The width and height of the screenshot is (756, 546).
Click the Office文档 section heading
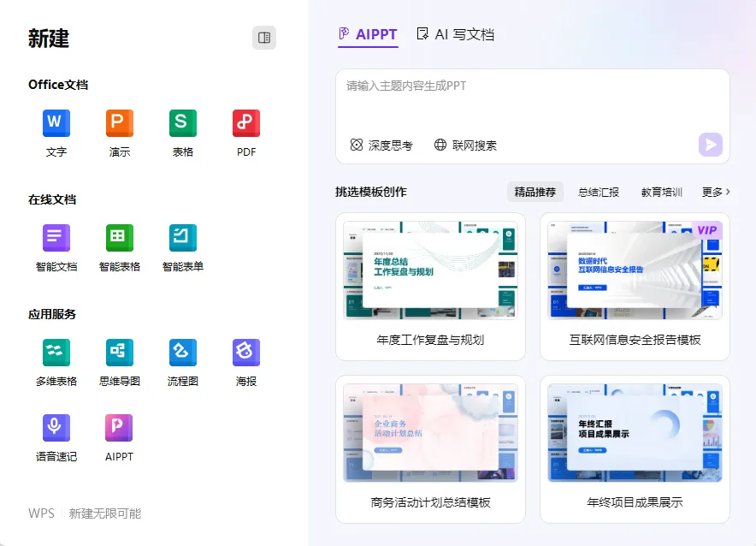(x=58, y=85)
